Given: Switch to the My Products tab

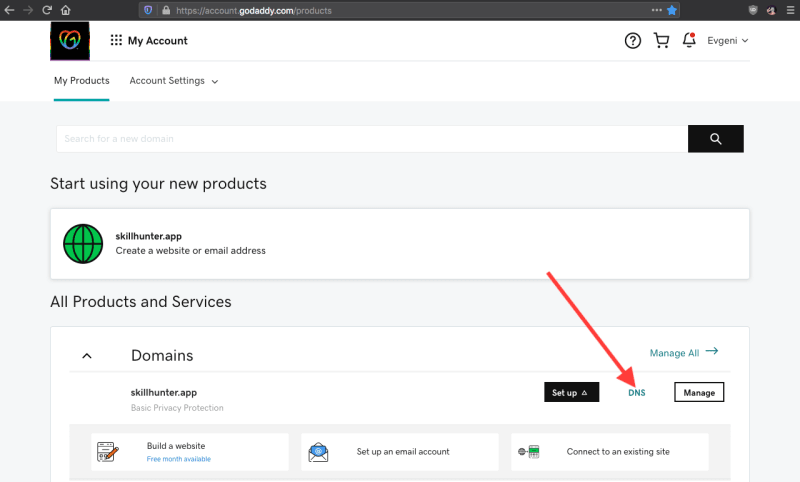Looking at the screenshot, I should point(82,81).
